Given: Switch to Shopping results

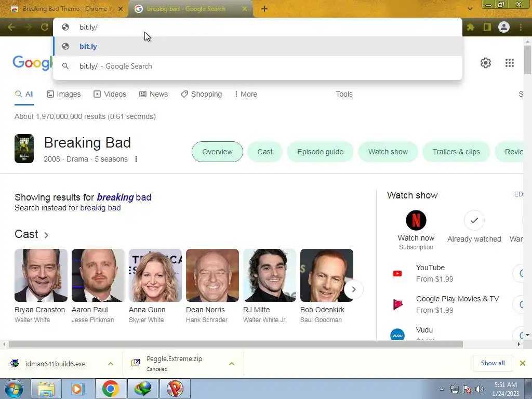Looking at the screenshot, I should point(201,94).
